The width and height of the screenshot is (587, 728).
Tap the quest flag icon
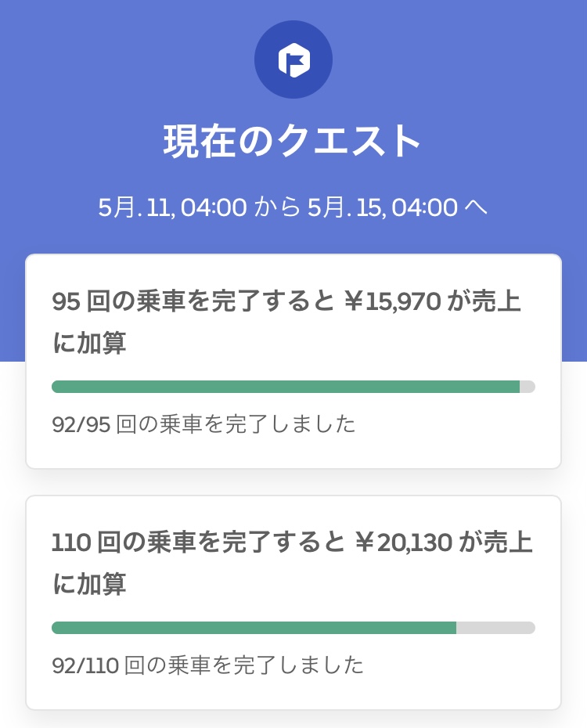[293, 59]
